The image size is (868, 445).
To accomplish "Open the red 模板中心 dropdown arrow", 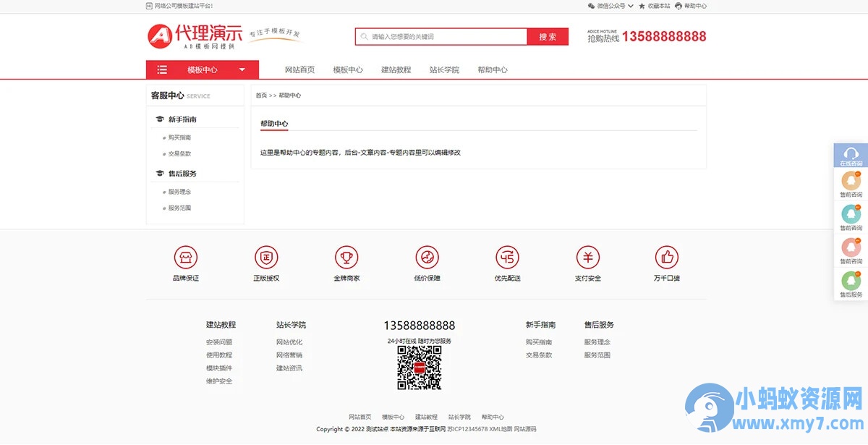I will point(242,70).
